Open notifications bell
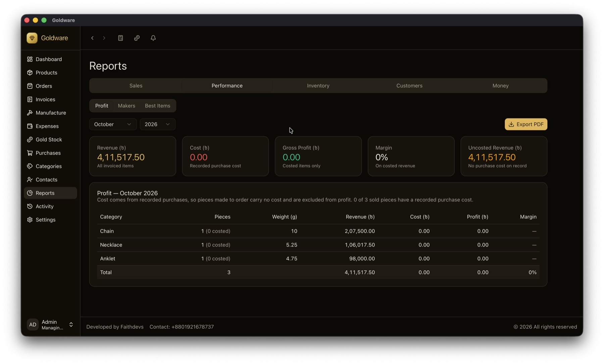This screenshot has width=604, height=364. (x=153, y=38)
